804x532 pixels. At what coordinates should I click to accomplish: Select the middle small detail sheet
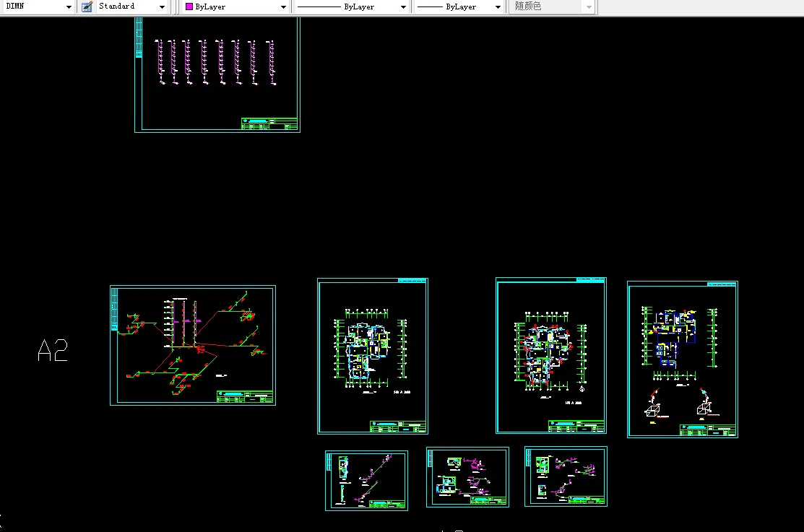[x=467, y=477]
